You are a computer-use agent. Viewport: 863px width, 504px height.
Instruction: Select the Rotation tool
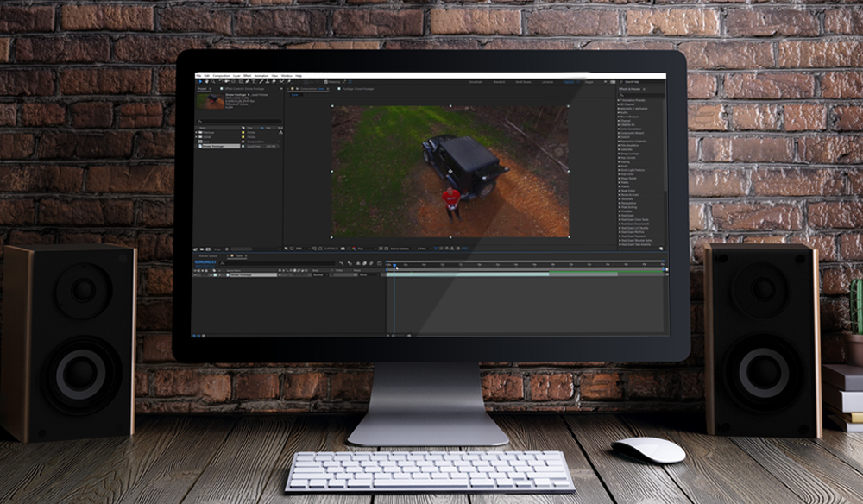220,80
